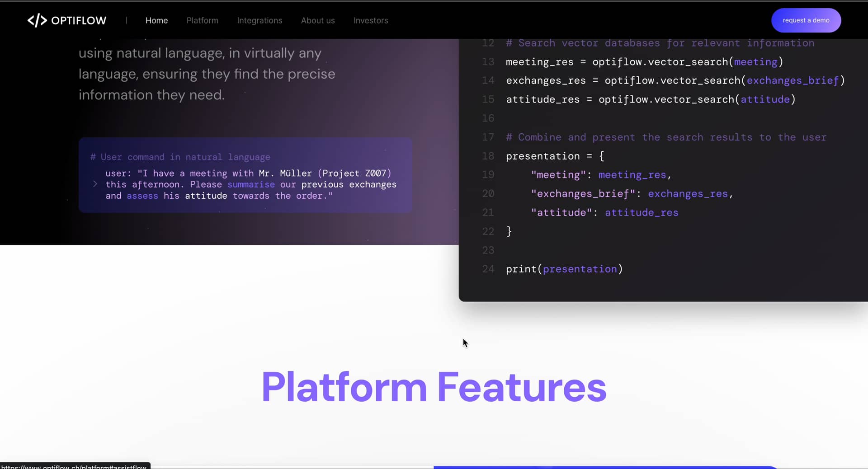The height and width of the screenshot is (469, 868).
Task: Open the Investors section
Action: [x=371, y=20]
